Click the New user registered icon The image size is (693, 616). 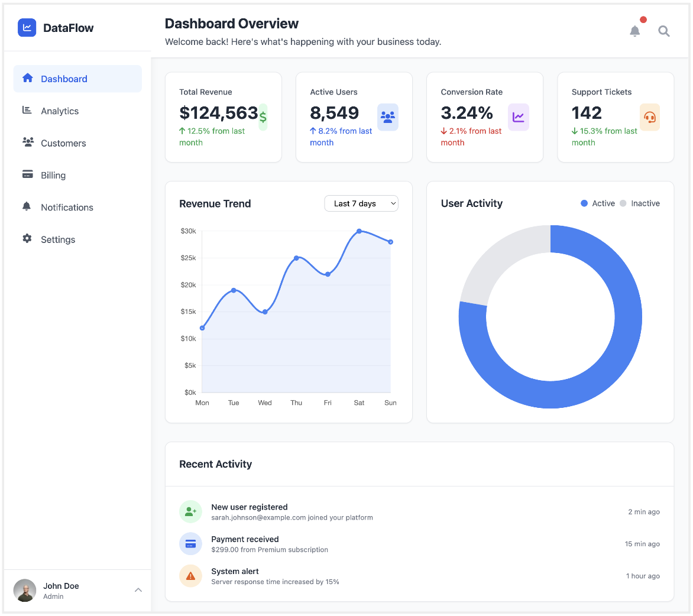pyautogui.click(x=190, y=511)
